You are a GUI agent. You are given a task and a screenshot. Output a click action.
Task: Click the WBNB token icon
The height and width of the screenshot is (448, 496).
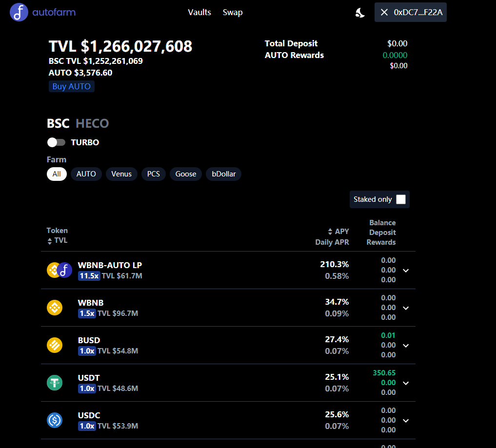(x=55, y=308)
